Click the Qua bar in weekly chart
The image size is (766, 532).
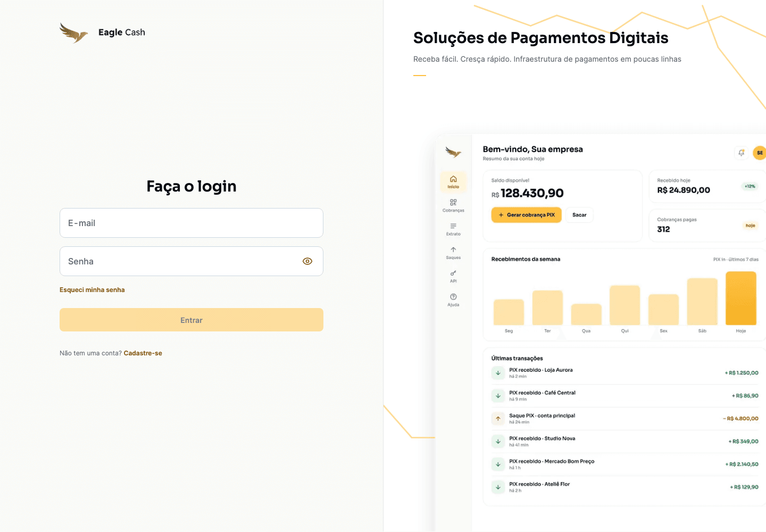click(x=586, y=314)
